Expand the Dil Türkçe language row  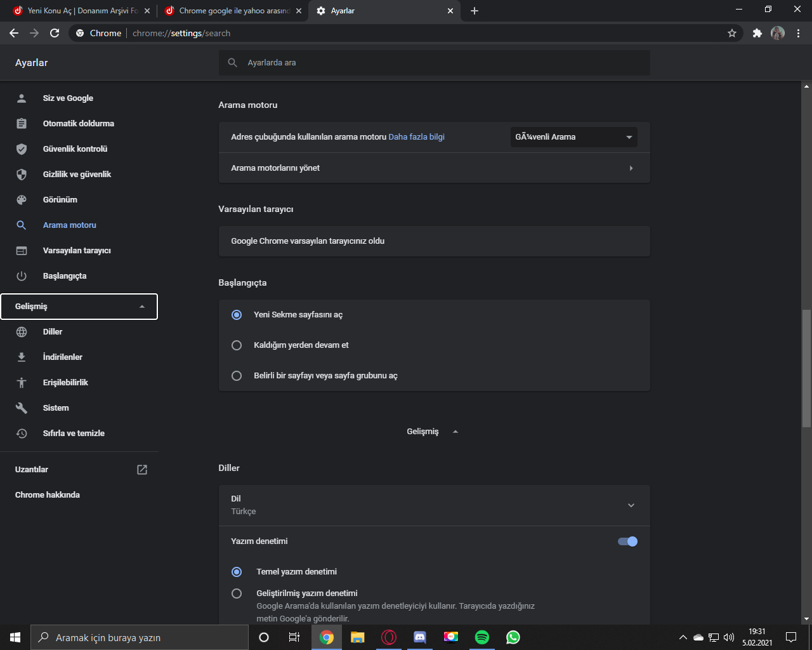tap(434, 505)
